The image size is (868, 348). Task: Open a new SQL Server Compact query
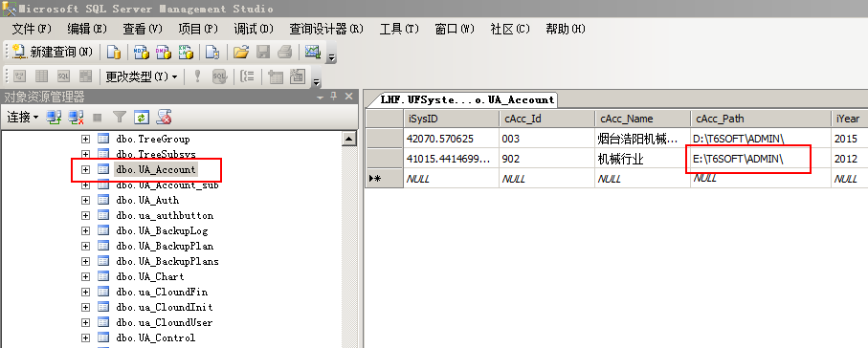coord(212,52)
